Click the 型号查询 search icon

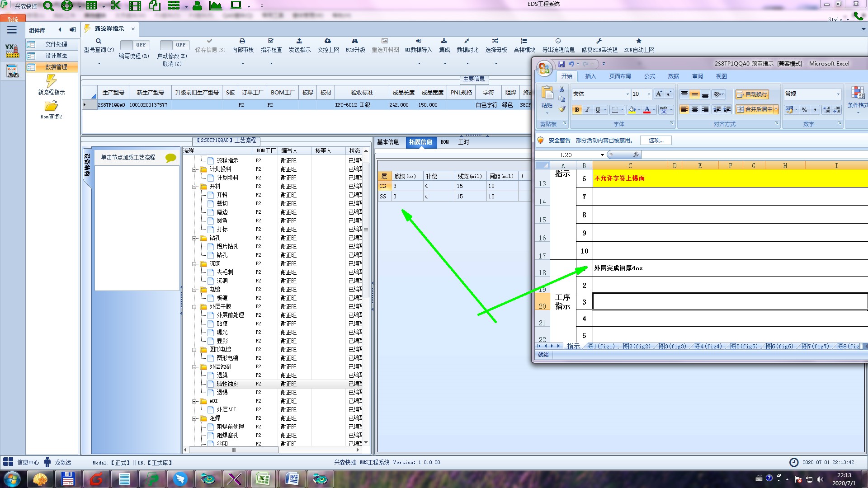click(99, 41)
